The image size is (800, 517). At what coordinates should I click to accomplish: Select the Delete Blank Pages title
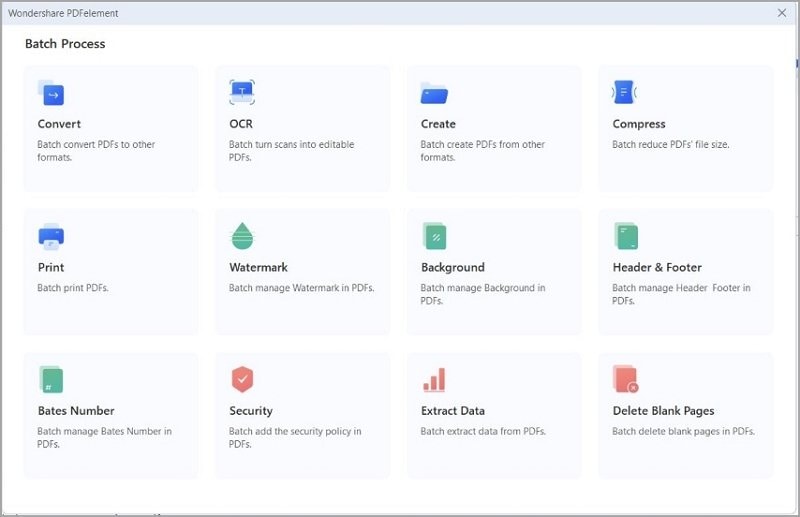click(x=663, y=411)
